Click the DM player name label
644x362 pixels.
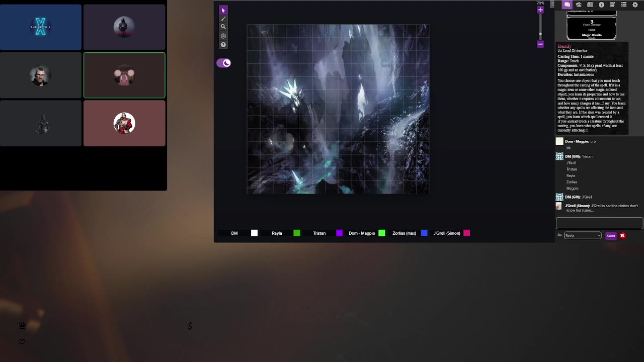(x=234, y=233)
